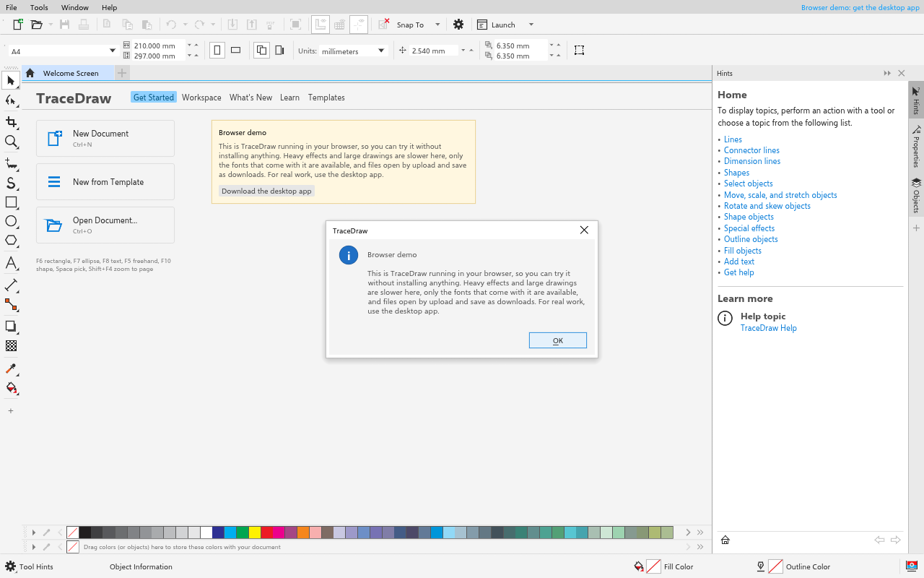
Task: Choose the checkered Transparency tool
Action: (11, 346)
